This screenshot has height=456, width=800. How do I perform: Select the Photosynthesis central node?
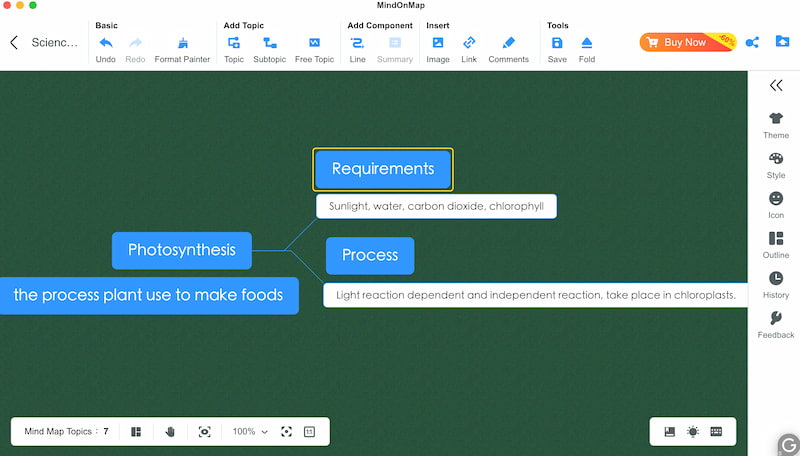click(182, 250)
